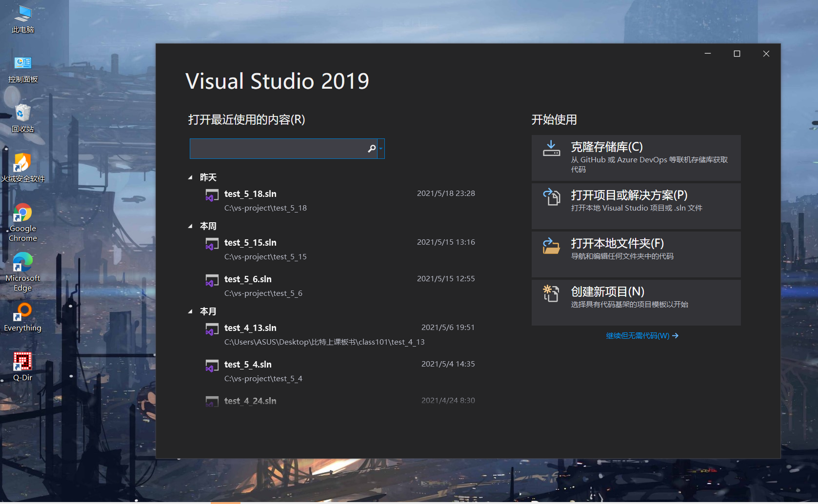The image size is (818, 504).
Task: Open recent solution test_4_24.sln
Action: [x=250, y=401]
